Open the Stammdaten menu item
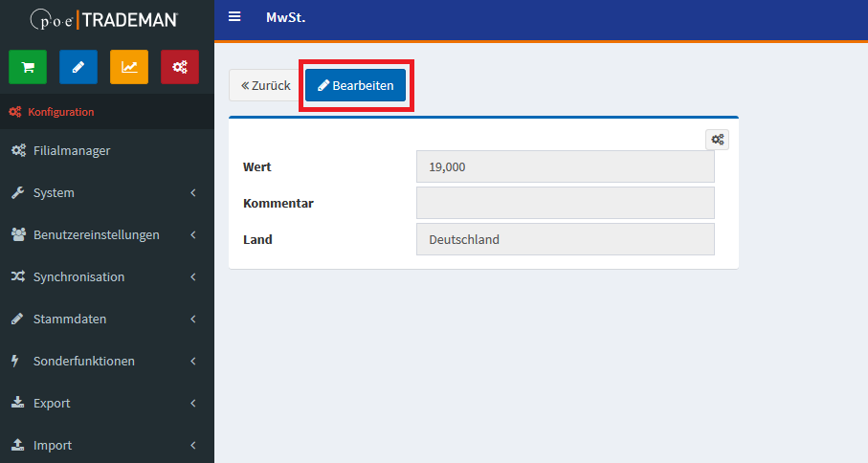868x463 pixels. [x=70, y=320]
